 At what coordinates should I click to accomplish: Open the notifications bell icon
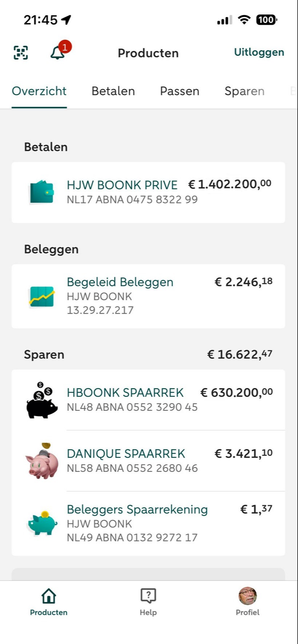57,53
